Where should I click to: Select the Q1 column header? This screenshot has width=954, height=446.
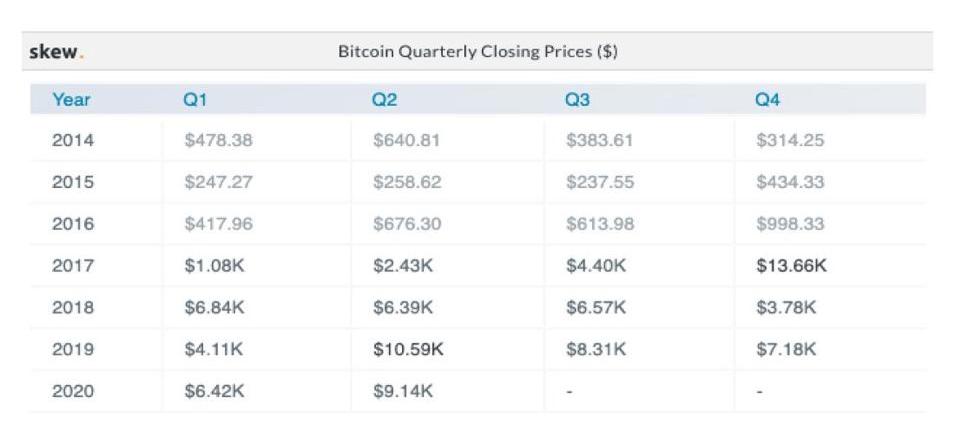(195, 100)
